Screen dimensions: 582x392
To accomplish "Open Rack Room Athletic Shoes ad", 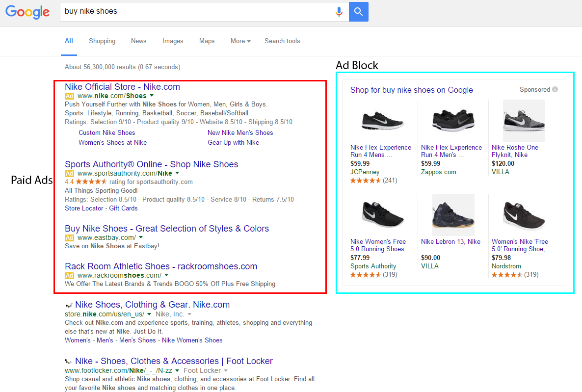I will (161, 266).
